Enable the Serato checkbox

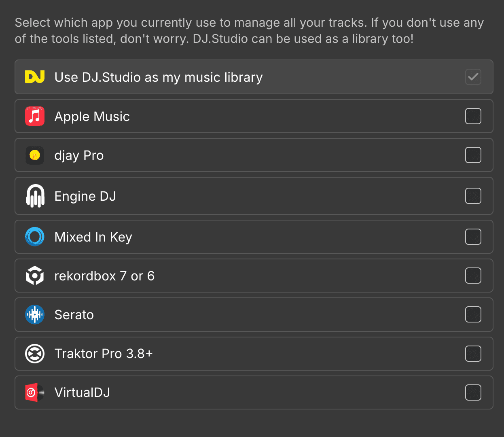[x=473, y=314]
